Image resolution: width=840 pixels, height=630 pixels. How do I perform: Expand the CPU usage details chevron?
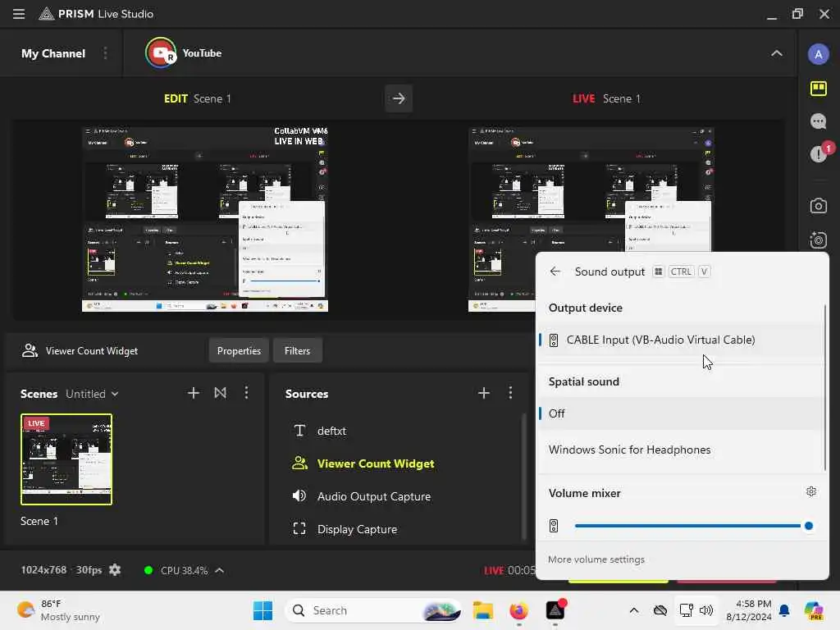pos(220,570)
